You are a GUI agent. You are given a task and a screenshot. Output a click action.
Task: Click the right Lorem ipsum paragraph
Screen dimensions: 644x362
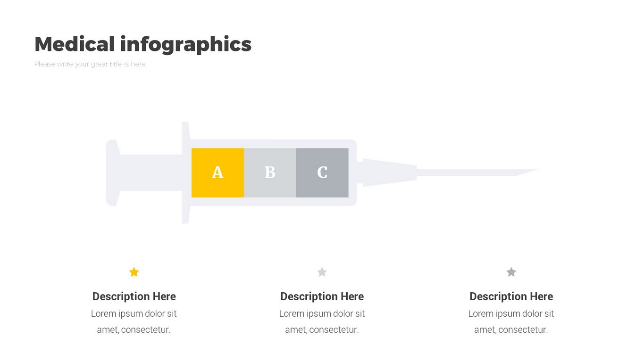click(511, 321)
